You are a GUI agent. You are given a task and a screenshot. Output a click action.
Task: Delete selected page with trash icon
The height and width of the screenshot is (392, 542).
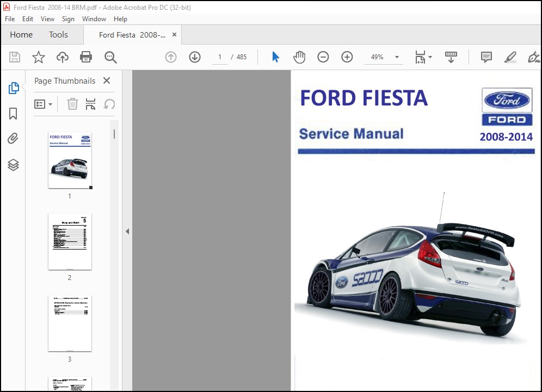point(72,104)
